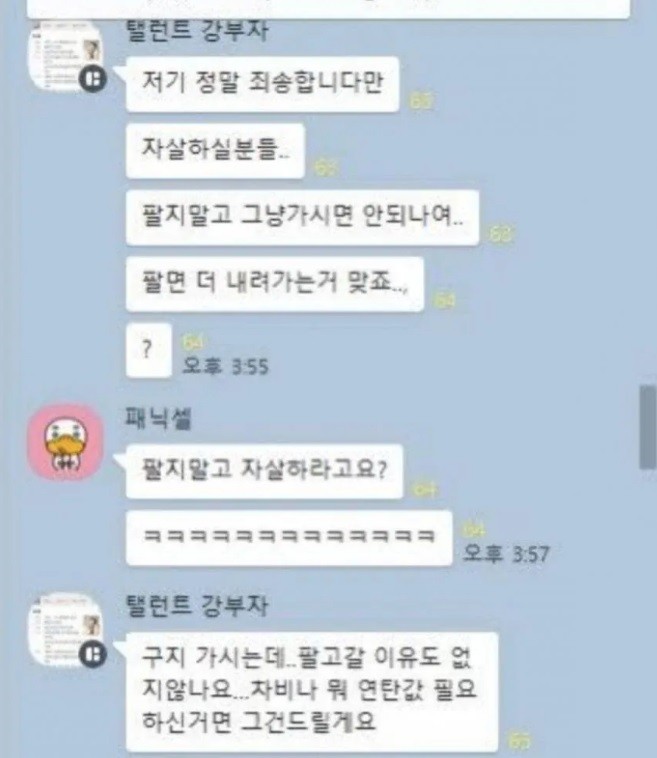The width and height of the screenshot is (657, 758).
Task: Click the long '구지 가시는데' message bubble
Action: [x=312, y=691]
